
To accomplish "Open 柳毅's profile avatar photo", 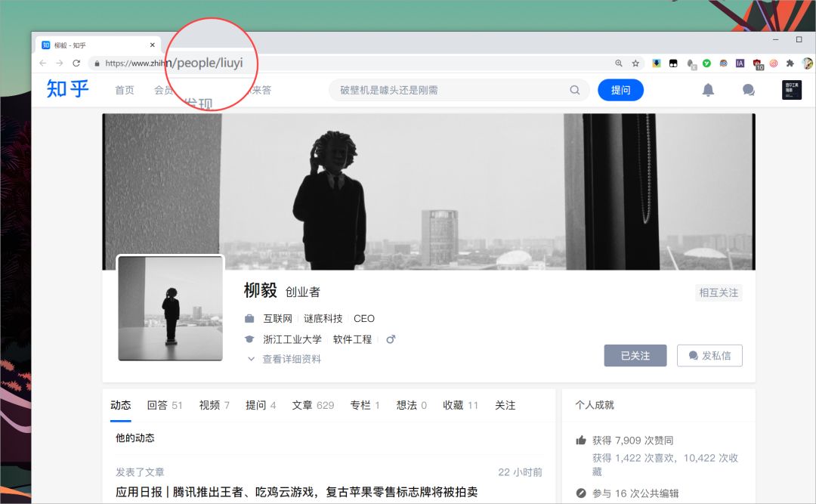I will pyautogui.click(x=170, y=308).
